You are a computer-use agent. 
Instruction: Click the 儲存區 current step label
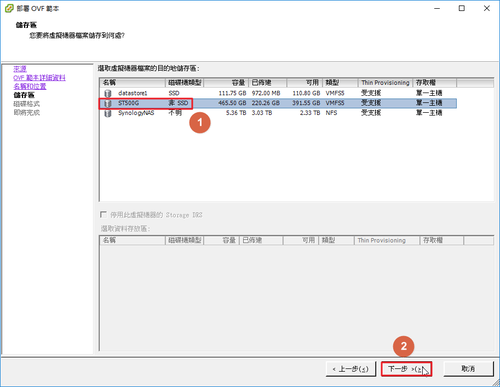click(24, 95)
